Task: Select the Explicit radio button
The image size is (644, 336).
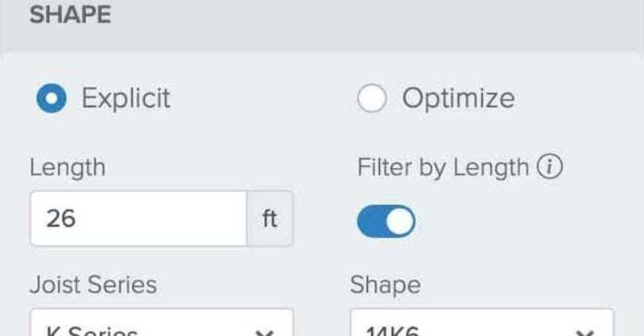Action: [52, 99]
